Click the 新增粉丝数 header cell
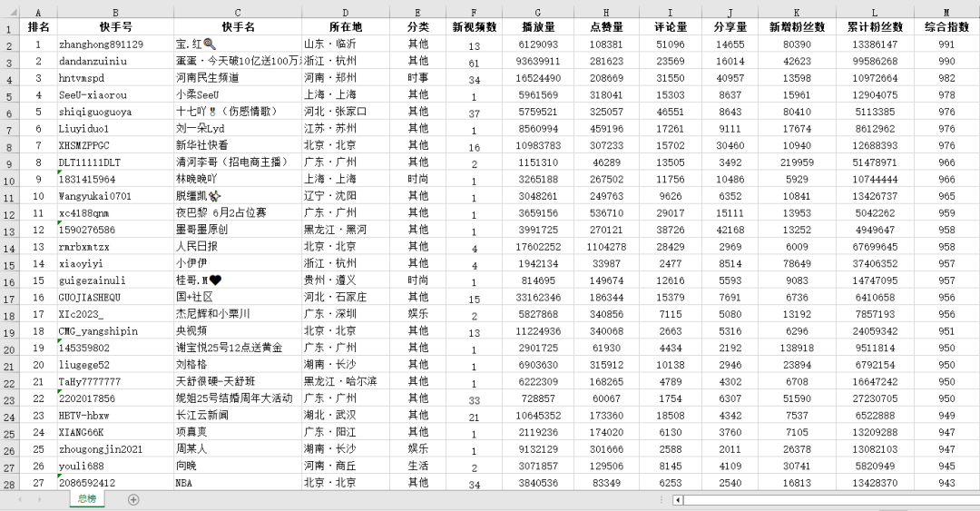 coord(797,27)
